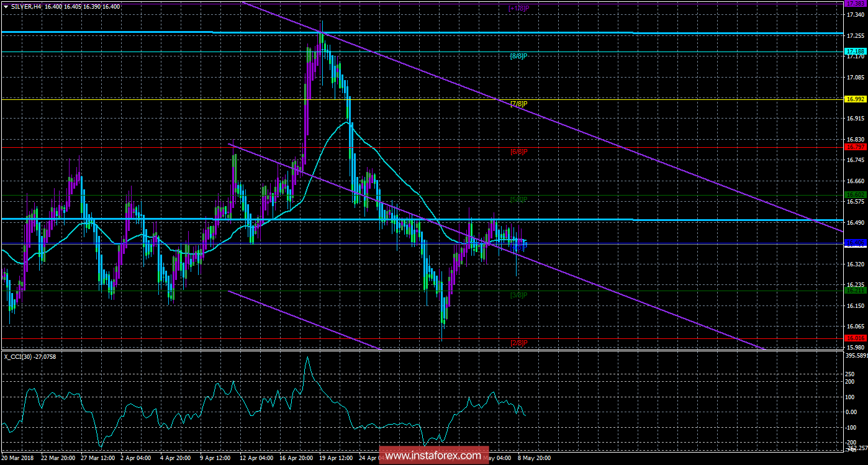The image size is (868, 465).
Task: Click the purple 17.383 price tag
Action: point(854,3)
